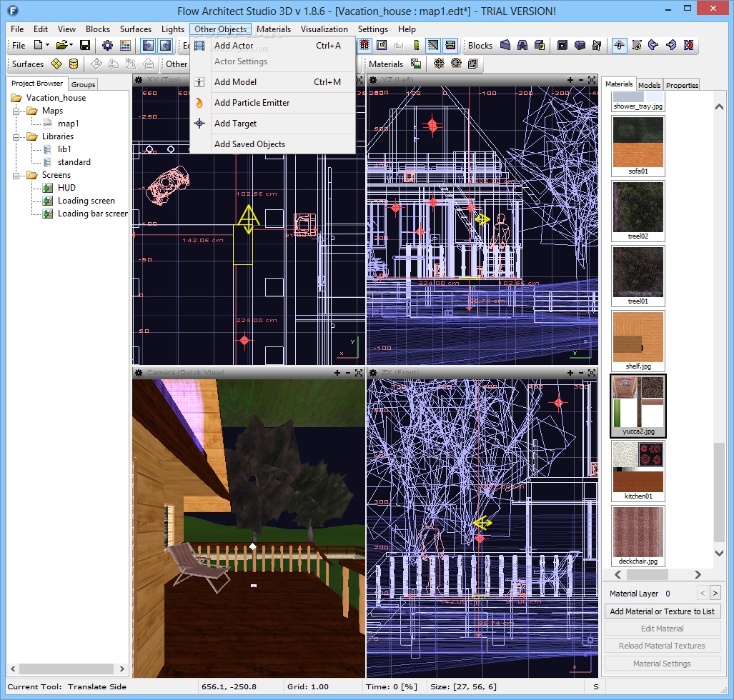Screen dimensions: 734x700
Task: Open the Open-file dropdown arrow
Action: [x=71, y=46]
